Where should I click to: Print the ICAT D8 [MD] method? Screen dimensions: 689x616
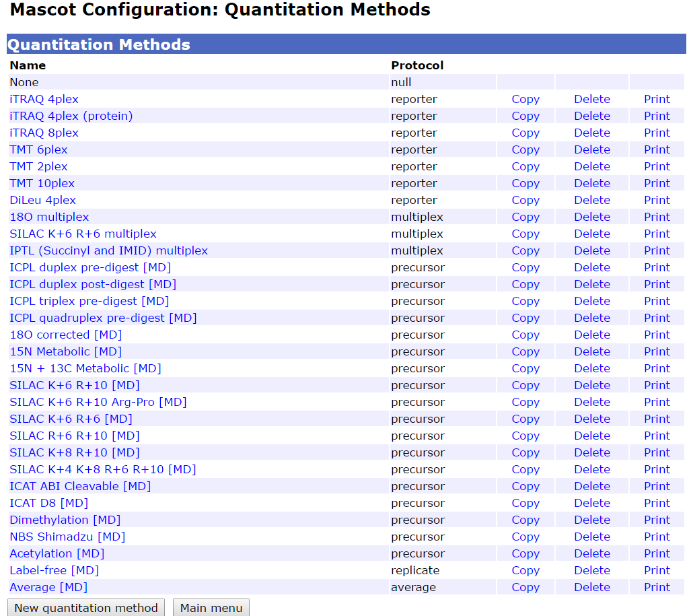tap(657, 503)
